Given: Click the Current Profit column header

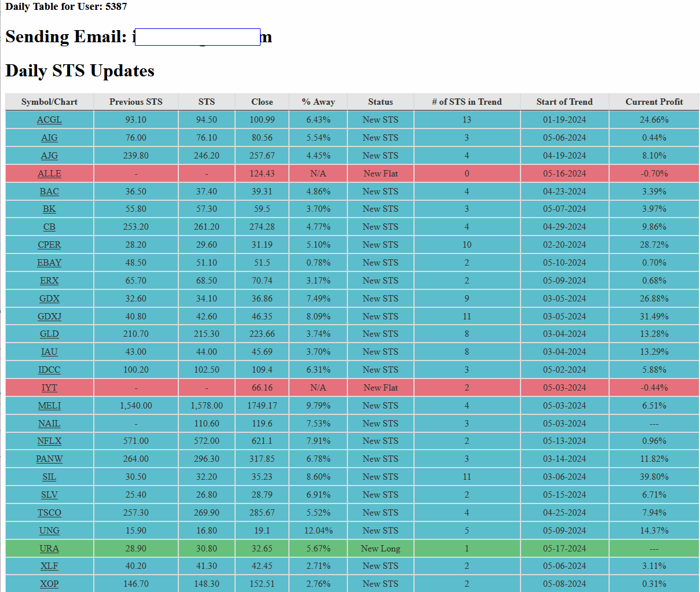Looking at the screenshot, I should point(654,102).
